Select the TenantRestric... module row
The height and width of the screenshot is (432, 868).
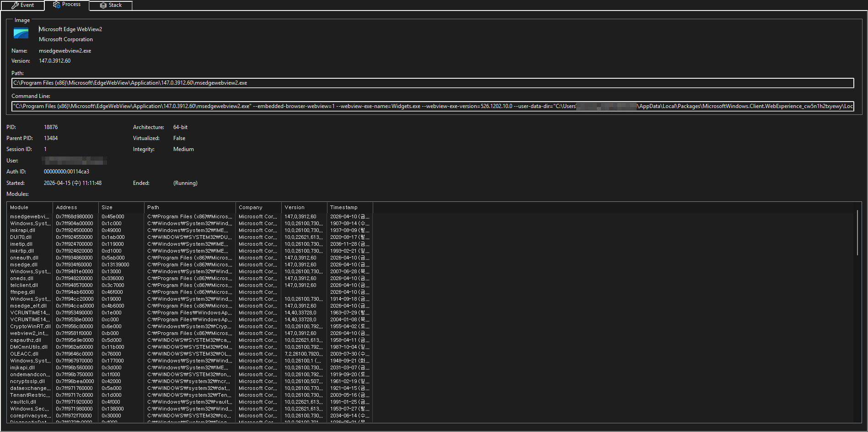(190, 395)
